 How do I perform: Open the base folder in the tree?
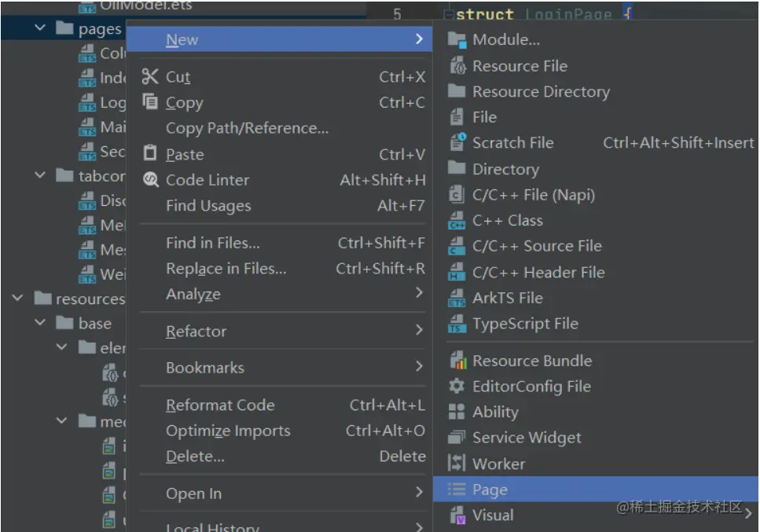pos(94,324)
